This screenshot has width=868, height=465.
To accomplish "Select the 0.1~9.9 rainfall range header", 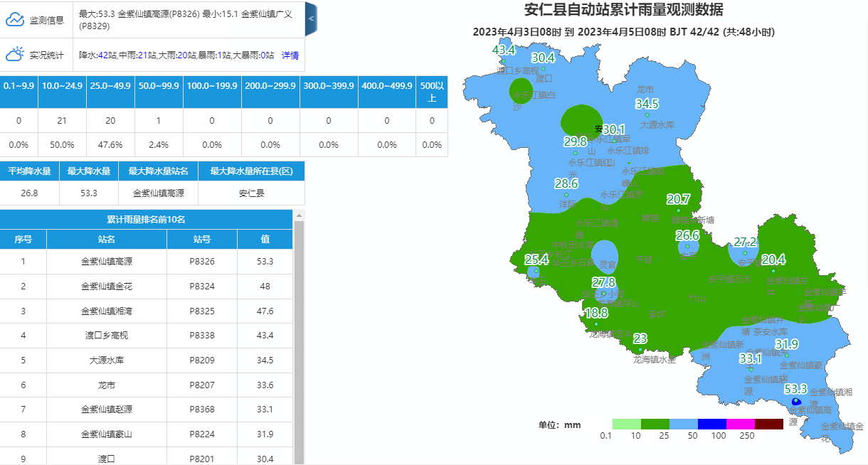I will tap(18, 91).
